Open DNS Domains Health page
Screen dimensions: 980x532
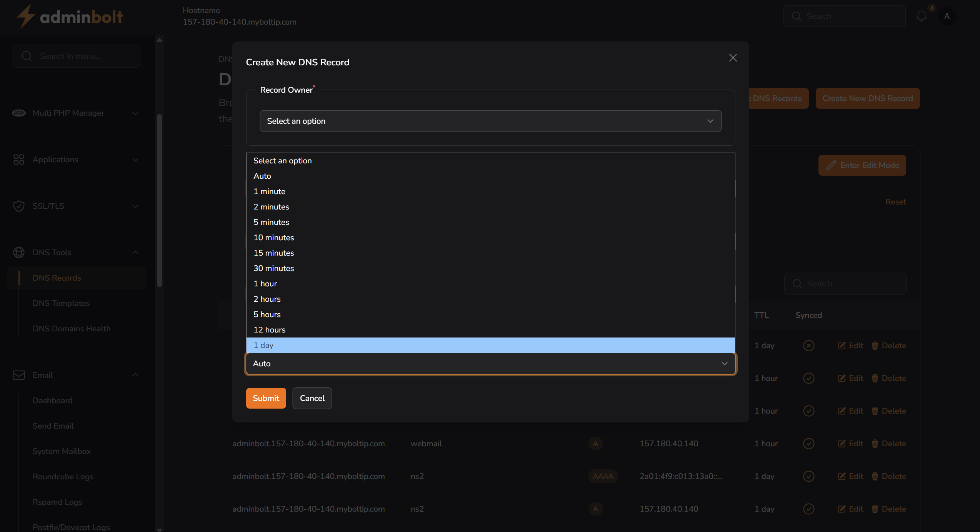click(x=72, y=329)
